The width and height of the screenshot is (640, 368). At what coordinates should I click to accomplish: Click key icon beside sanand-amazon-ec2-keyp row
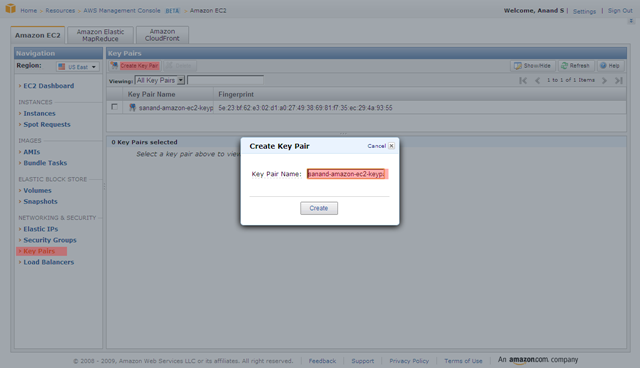[132, 107]
